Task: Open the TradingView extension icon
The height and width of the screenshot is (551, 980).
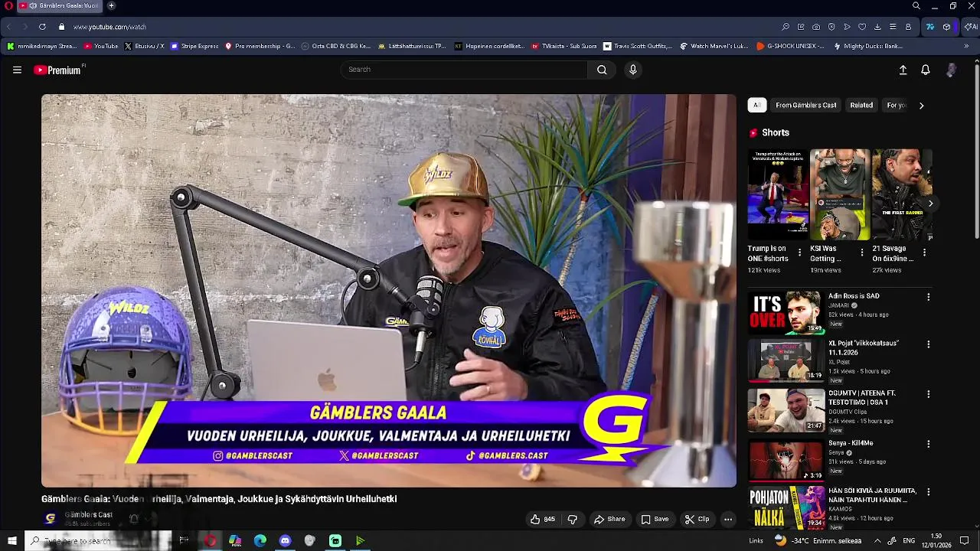Action: [929, 27]
